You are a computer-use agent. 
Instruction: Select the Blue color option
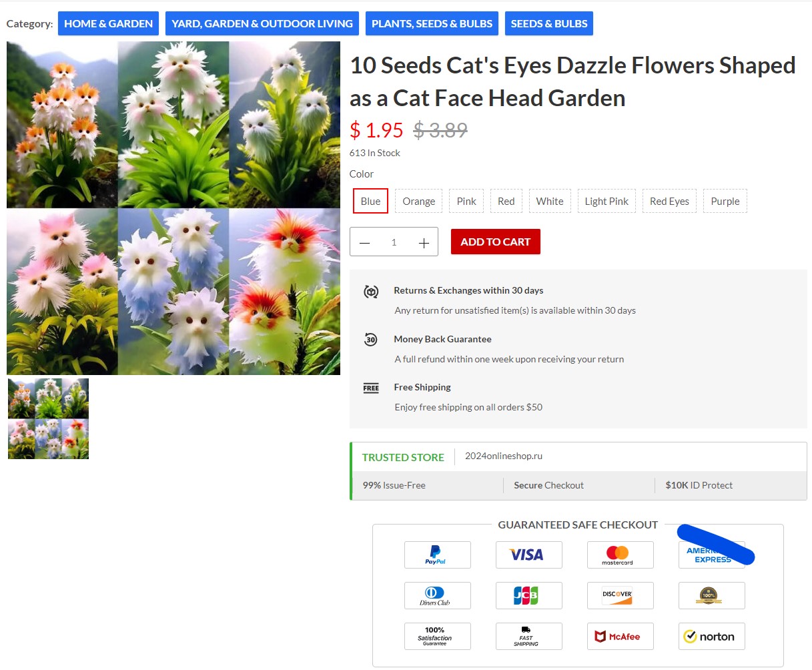[370, 201]
